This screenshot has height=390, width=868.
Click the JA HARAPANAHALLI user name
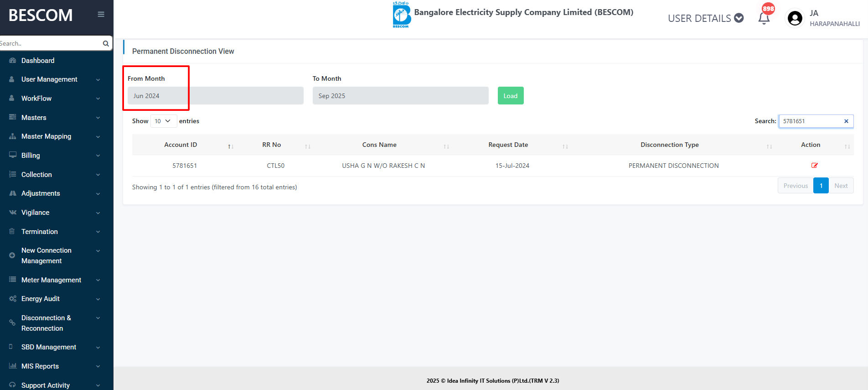tap(835, 18)
